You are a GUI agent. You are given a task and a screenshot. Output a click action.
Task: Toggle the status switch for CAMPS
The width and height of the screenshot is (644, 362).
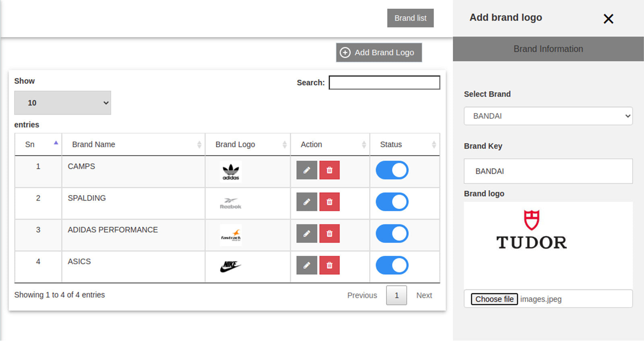(392, 170)
